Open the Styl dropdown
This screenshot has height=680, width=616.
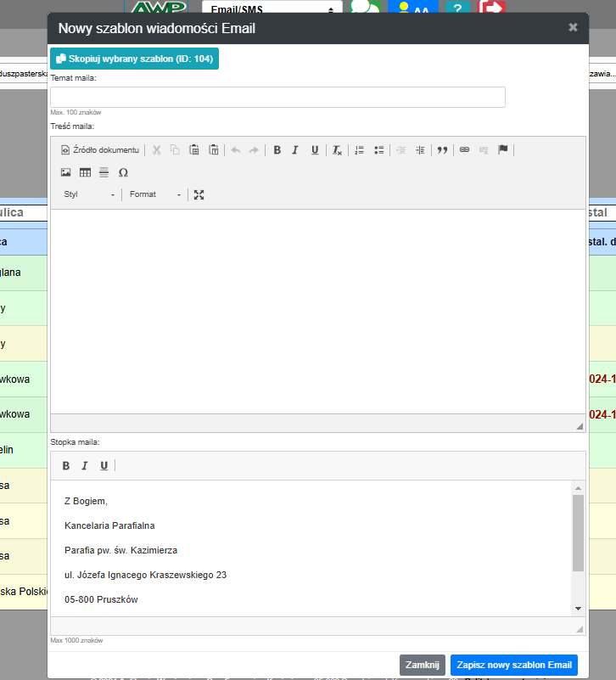point(89,194)
